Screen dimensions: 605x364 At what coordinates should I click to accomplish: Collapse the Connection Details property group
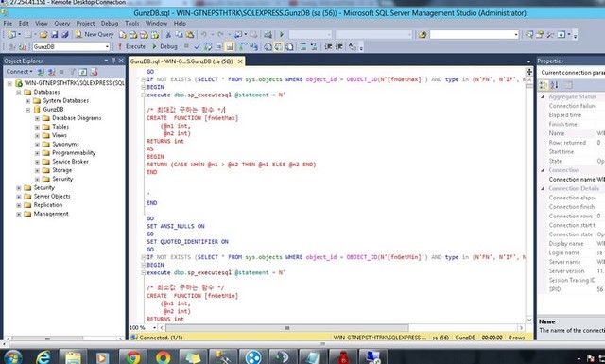pyautogui.click(x=543, y=189)
